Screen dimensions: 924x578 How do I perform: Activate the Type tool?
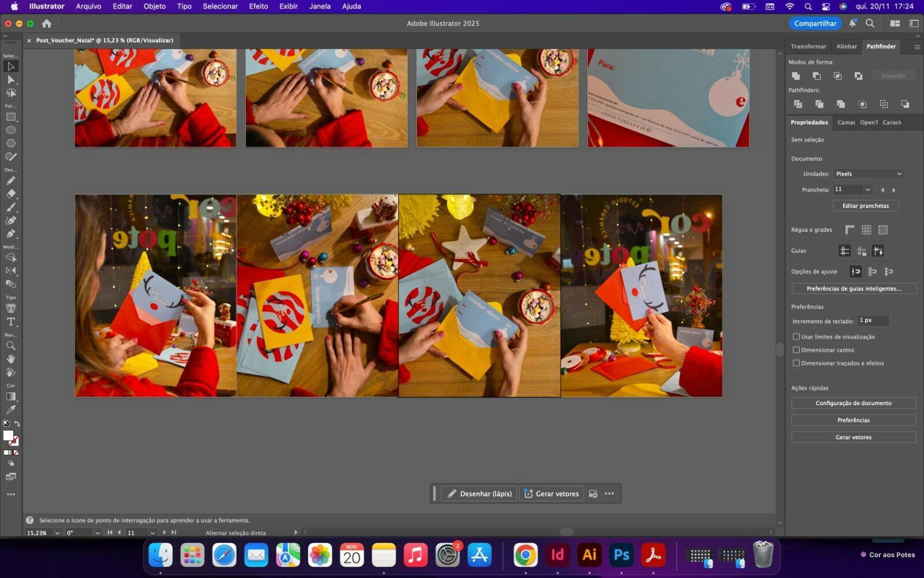[x=11, y=322]
